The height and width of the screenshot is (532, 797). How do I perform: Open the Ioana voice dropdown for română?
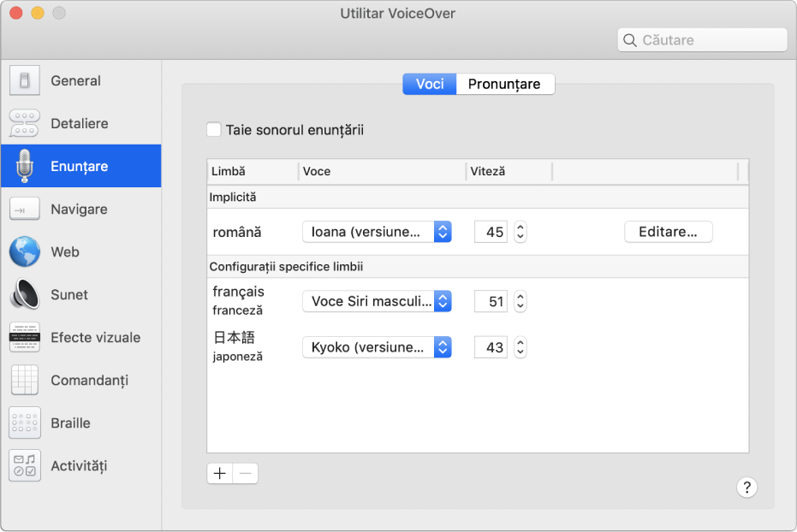(x=377, y=231)
